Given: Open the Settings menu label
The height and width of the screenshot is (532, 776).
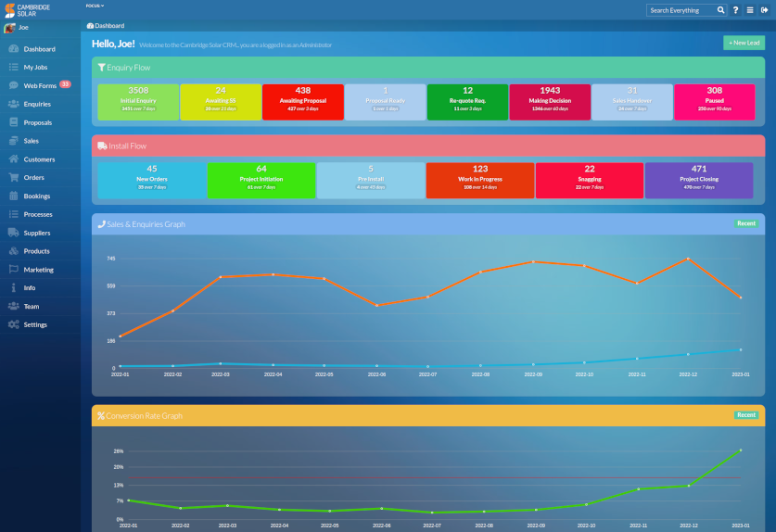Looking at the screenshot, I should click(x=35, y=324).
